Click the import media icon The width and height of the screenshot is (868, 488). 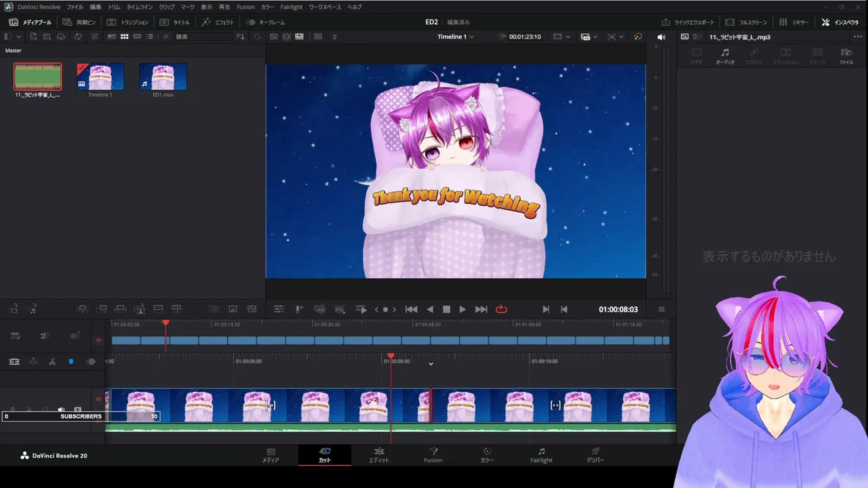click(33, 37)
